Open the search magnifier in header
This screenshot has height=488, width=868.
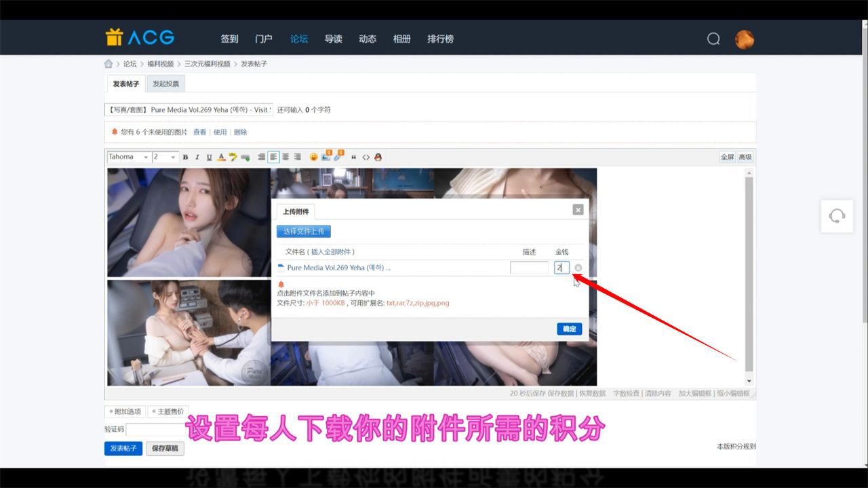click(713, 39)
